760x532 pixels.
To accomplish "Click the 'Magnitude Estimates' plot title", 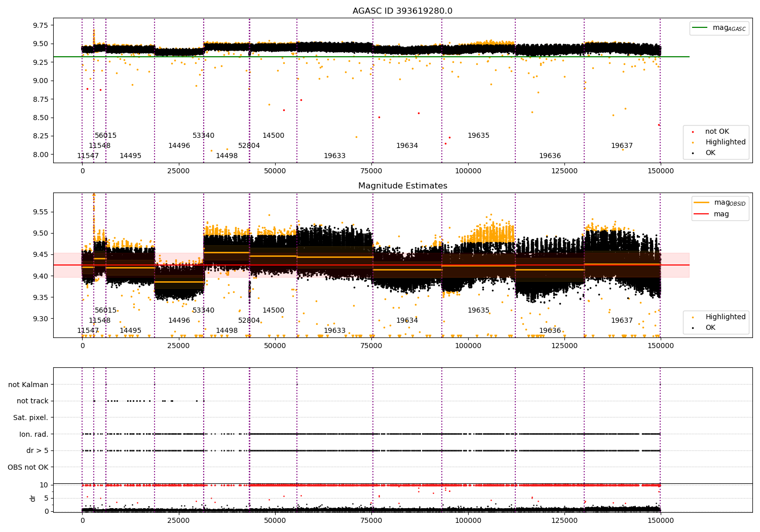I will tap(402, 186).
